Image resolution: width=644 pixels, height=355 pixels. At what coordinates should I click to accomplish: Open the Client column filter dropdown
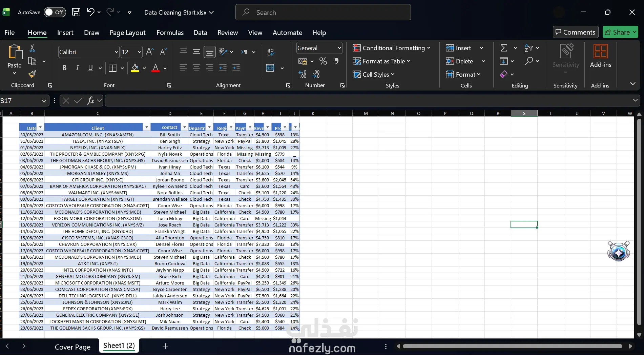click(x=147, y=127)
